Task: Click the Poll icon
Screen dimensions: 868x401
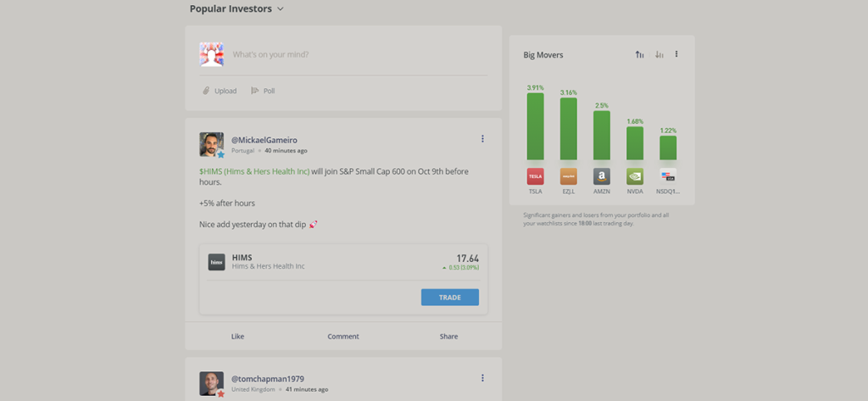Action: tap(254, 90)
